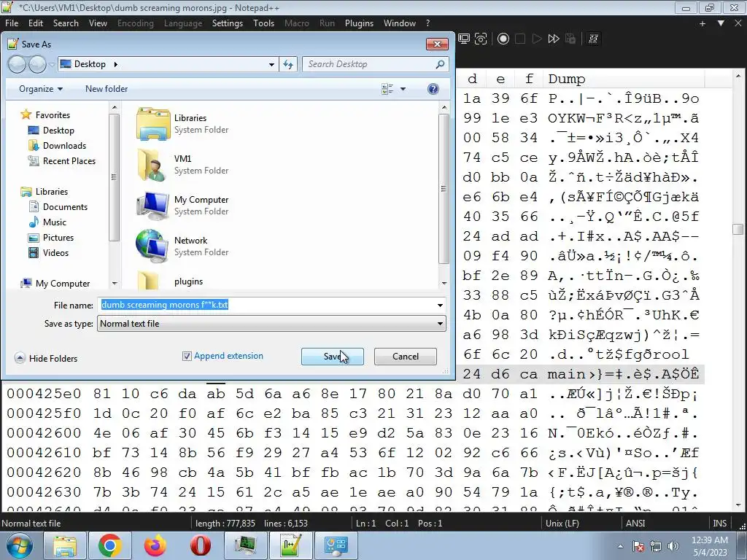Open the Settings menu

(228, 23)
